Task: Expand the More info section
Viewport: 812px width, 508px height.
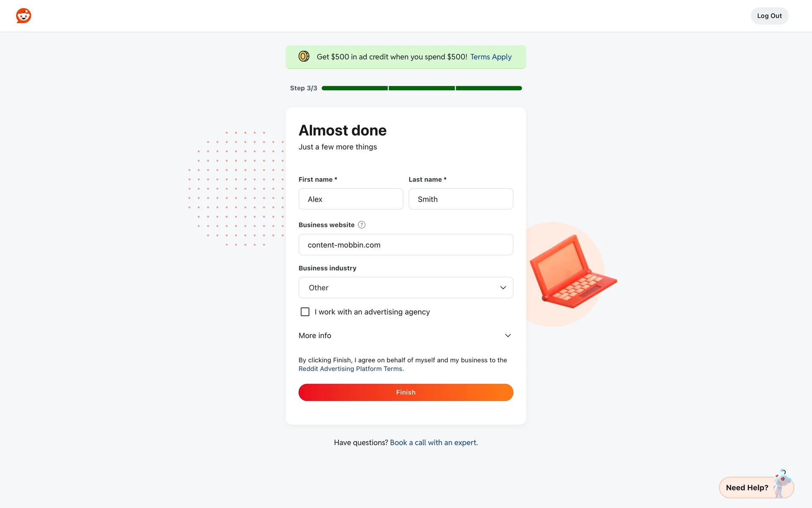Action: point(315,336)
